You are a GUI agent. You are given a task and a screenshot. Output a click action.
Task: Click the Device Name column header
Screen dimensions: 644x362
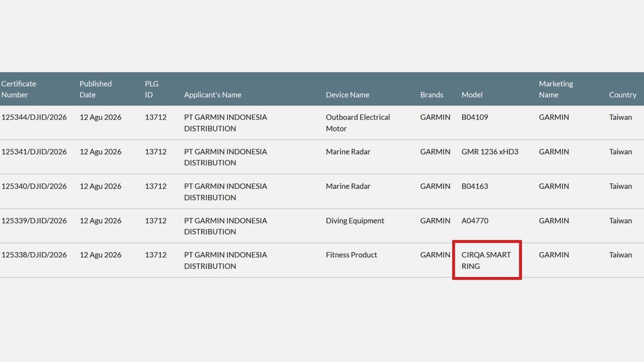tap(347, 95)
